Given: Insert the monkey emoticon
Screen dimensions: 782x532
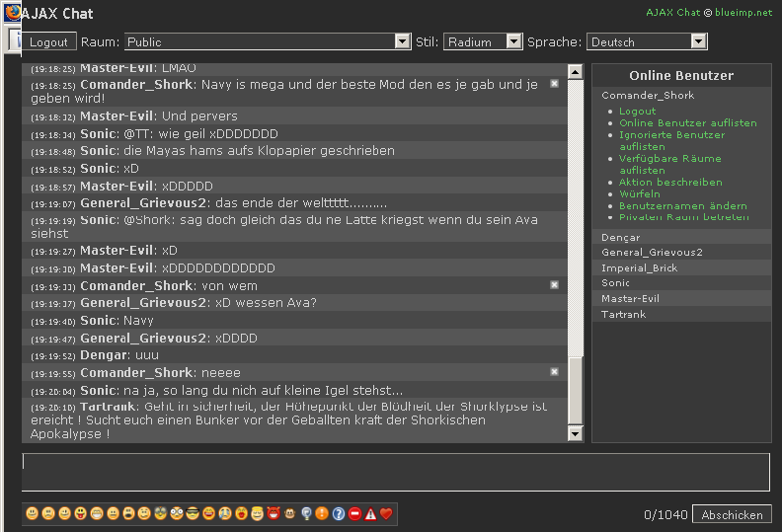Looking at the screenshot, I should point(289,513).
